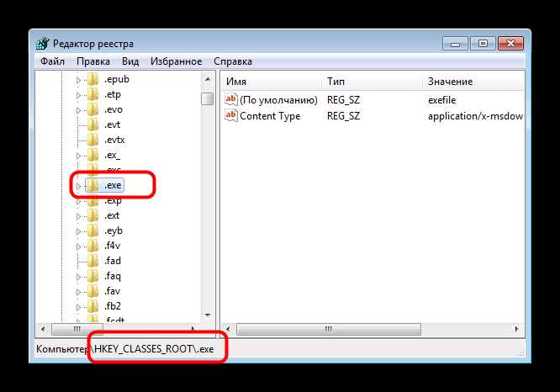Screen dimensions: 560x392
Task: Expand the .ex_ key
Action: click(78, 156)
